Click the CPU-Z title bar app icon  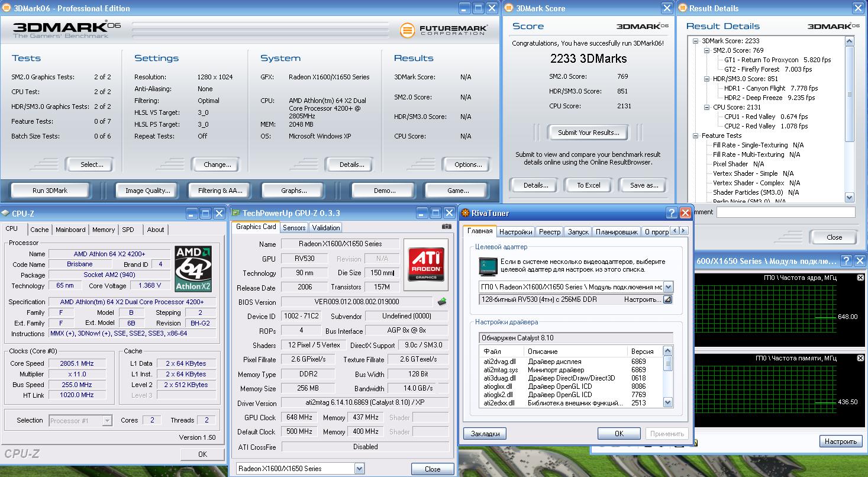6,213
